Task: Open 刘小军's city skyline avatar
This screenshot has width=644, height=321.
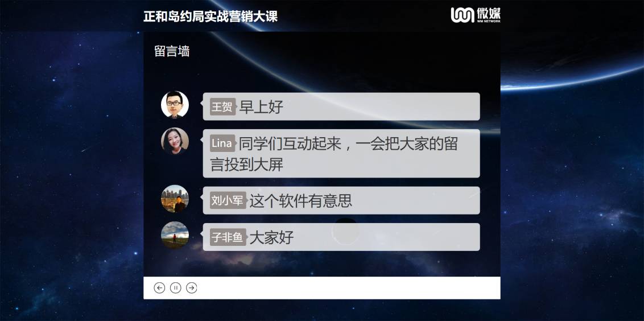Action: point(175,199)
